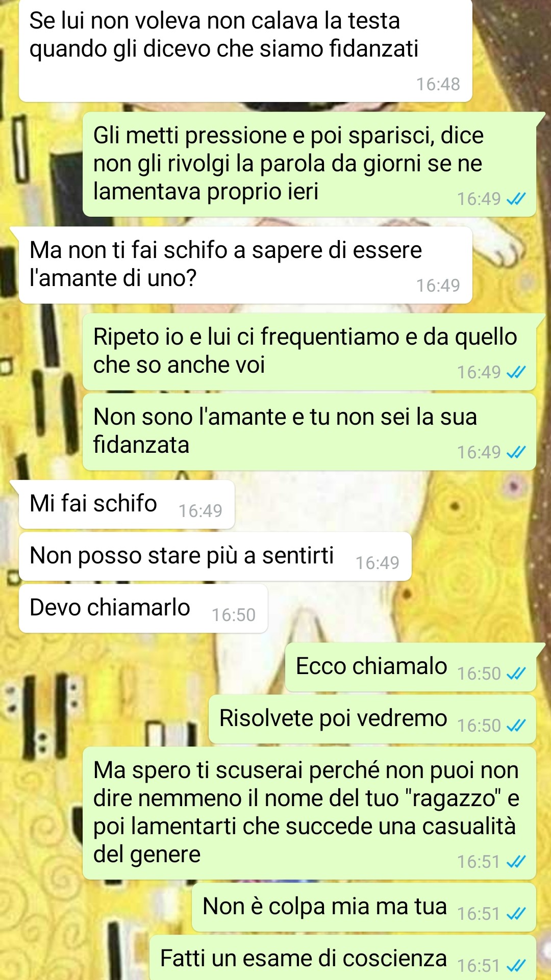This screenshot has width=551, height=980.
Task: Tap the 'Fatti un esame di coscienza' text
Action: (304, 959)
